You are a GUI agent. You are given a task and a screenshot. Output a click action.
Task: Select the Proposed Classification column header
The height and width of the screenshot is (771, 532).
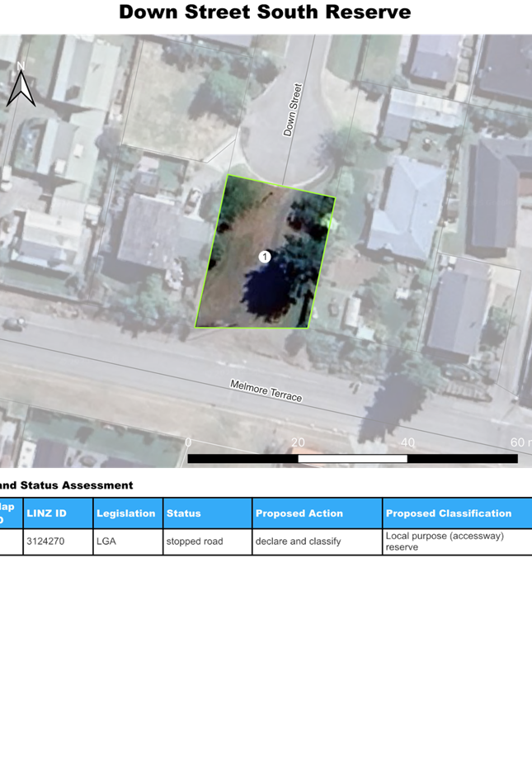tap(449, 513)
